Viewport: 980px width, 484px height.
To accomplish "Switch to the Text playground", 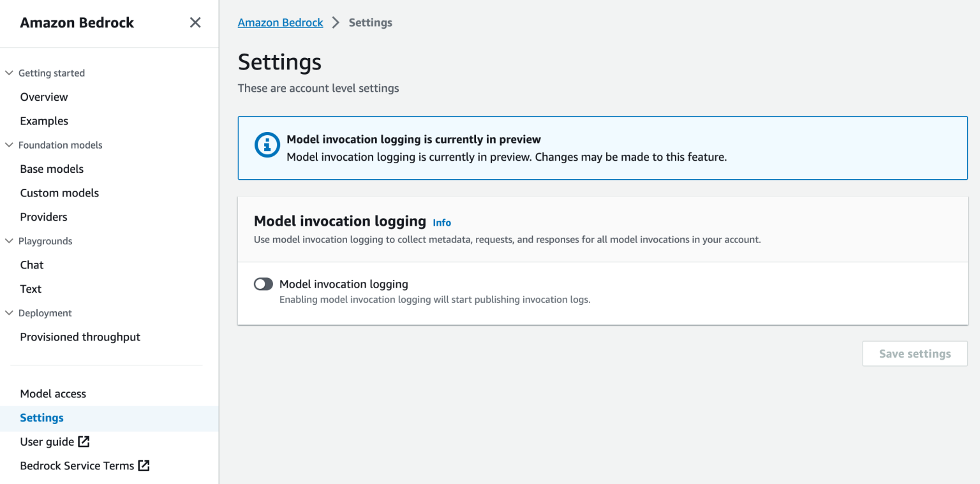I will pos(30,288).
